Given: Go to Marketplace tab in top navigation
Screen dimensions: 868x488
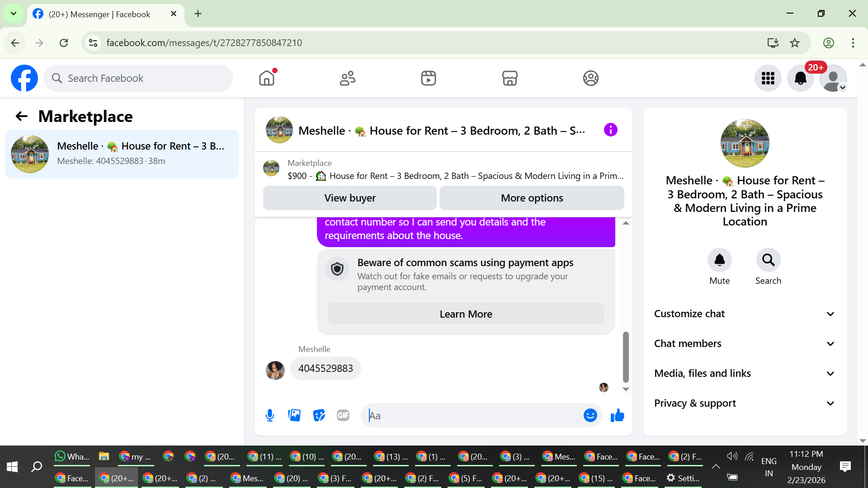Looking at the screenshot, I should (509, 78).
